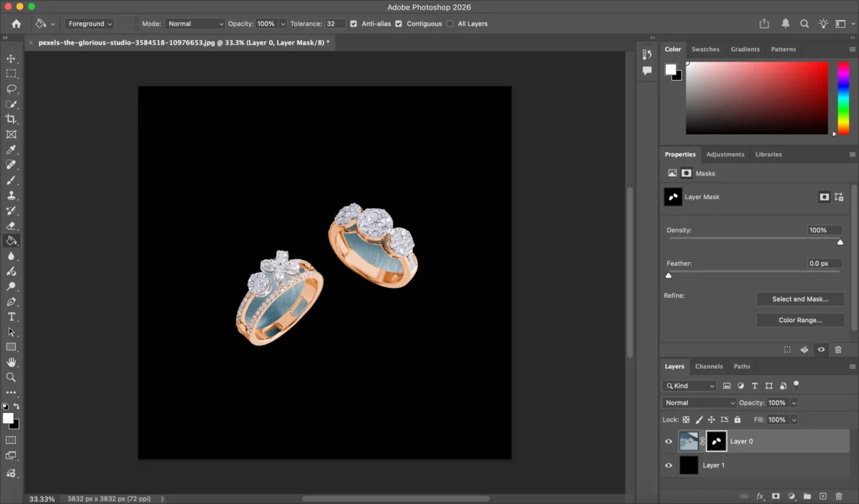
Task: Click the Feather slider handle
Action: coord(669,276)
